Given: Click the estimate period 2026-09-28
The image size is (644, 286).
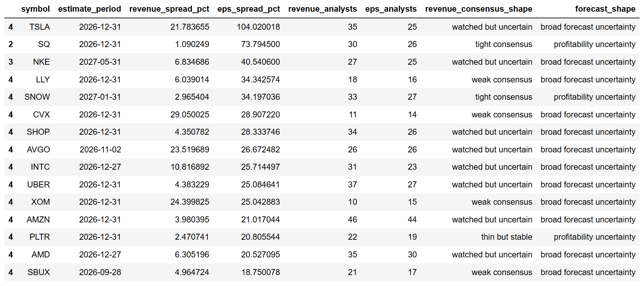Looking at the screenshot, I should coord(100,272).
